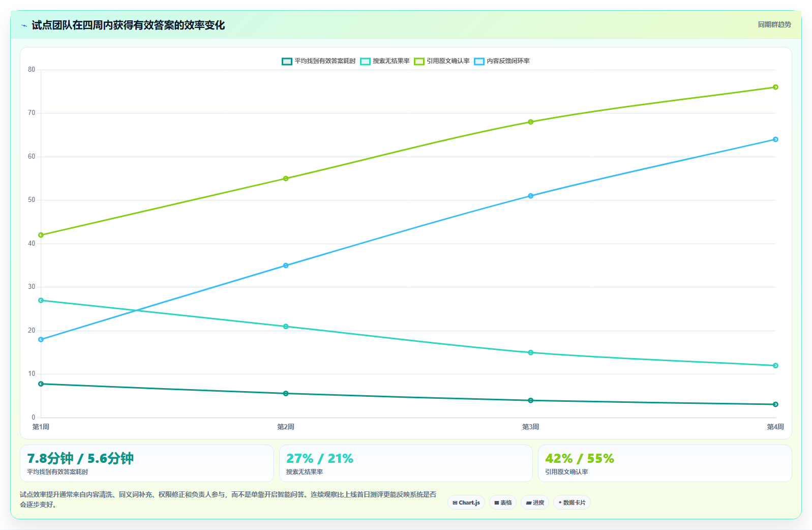812x530 pixels.
Task: Select 搜索无结果率 point at 第3周
Action: 531,352
